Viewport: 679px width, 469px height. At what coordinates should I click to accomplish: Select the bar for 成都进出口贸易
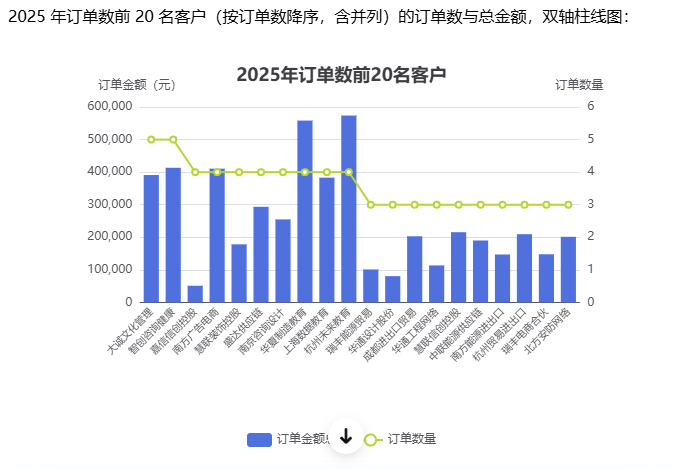[414, 269]
